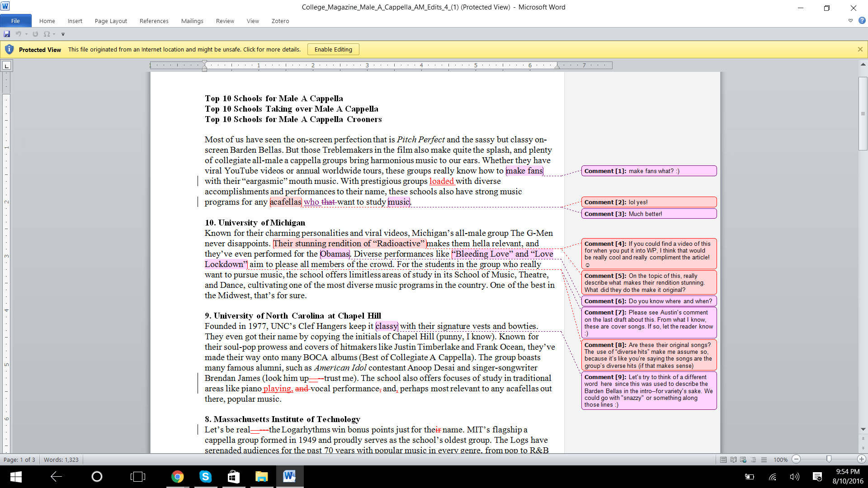Screen dimensions: 868x488
Task: Click the Cortana search circle in taskbar
Action: [x=97, y=477]
